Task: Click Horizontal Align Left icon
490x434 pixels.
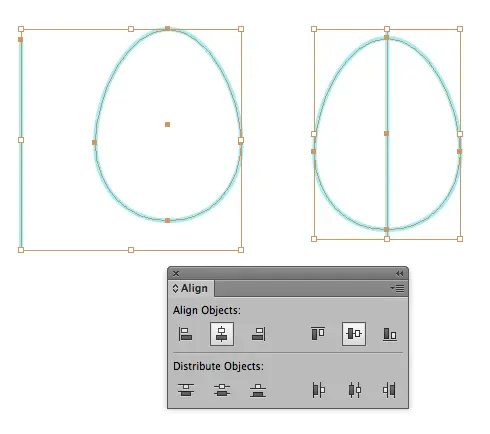Action: 185,334
